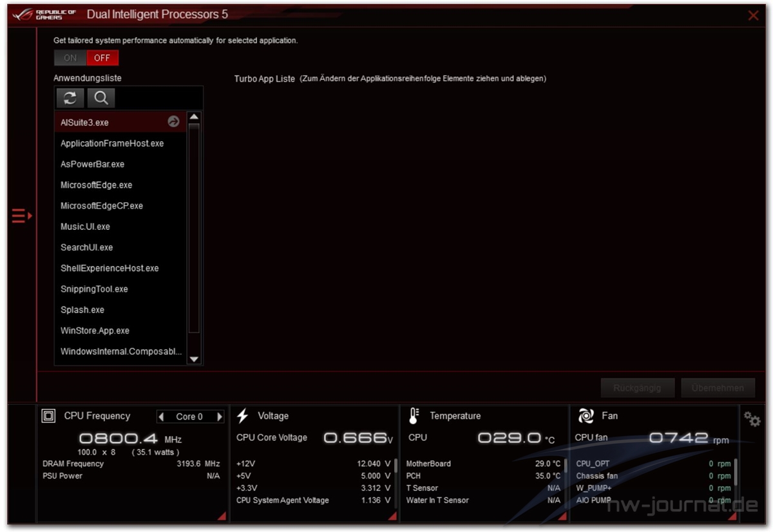Click the DRAM Frequency row
This screenshot has width=773, height=532.
pos(131,464)
